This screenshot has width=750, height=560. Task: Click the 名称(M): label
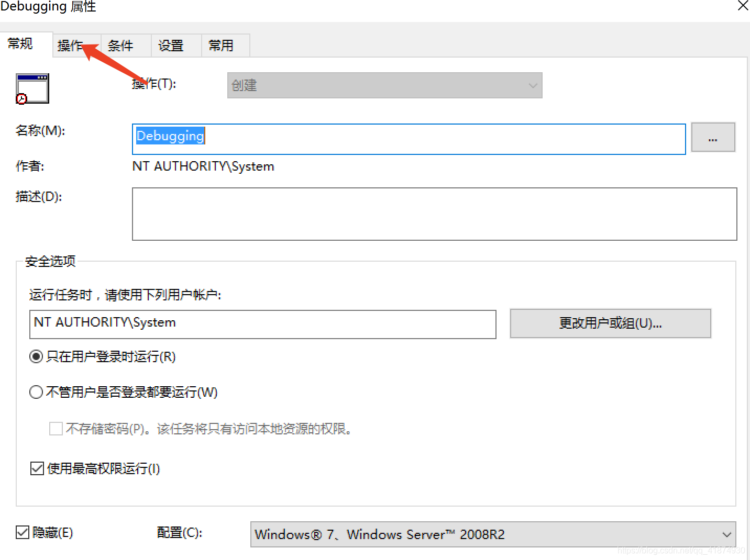tap(40, 130)
